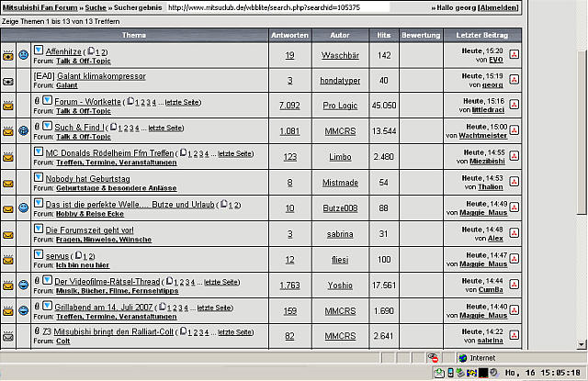Click letzte Seite link for Der Videofilme-Rätsel-Thread
Viewport: 588px width, 381px height.
[224, 282]
